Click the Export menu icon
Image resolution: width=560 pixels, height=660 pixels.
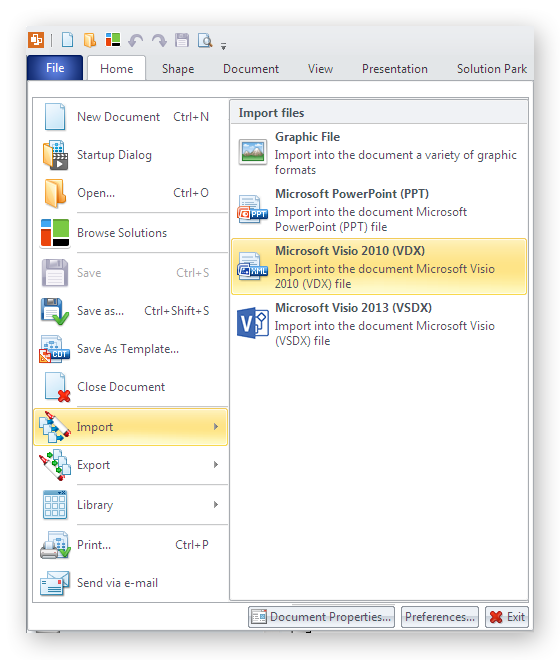[x=55, y=465]
